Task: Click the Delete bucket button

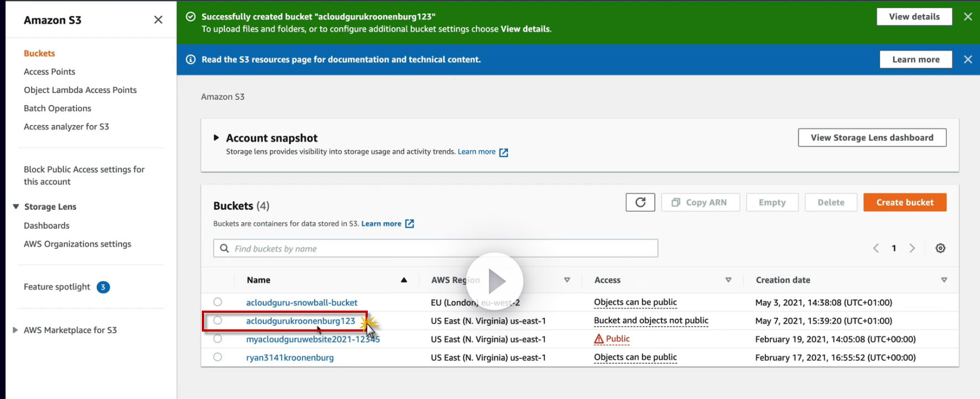Action: pos(831,202)
